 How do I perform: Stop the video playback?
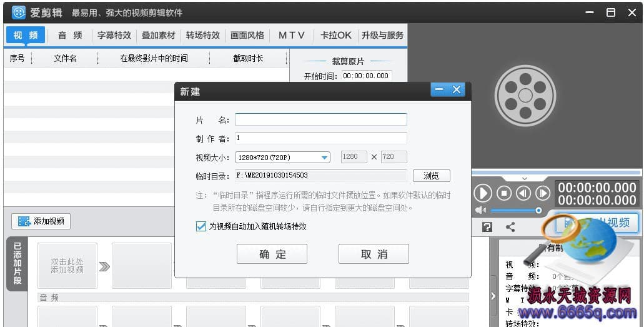[504, 193]
